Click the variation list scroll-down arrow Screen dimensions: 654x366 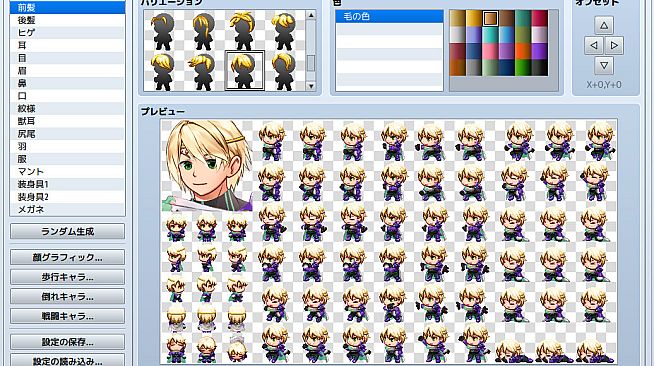click(311, 86)
